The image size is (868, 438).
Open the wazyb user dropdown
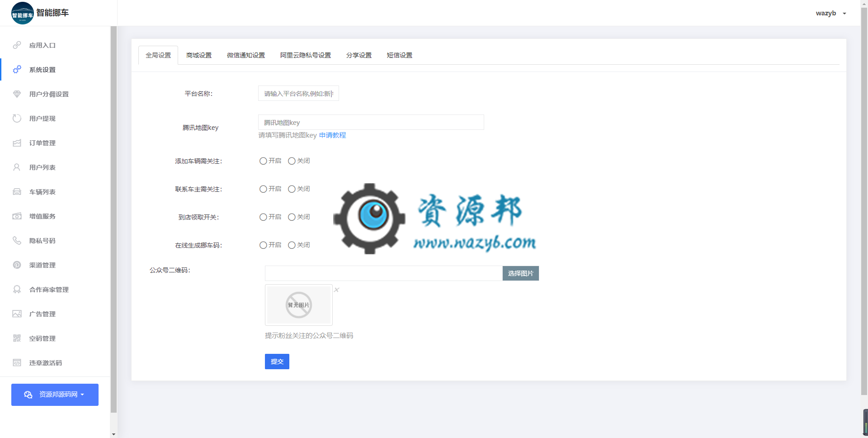point(831,13)
